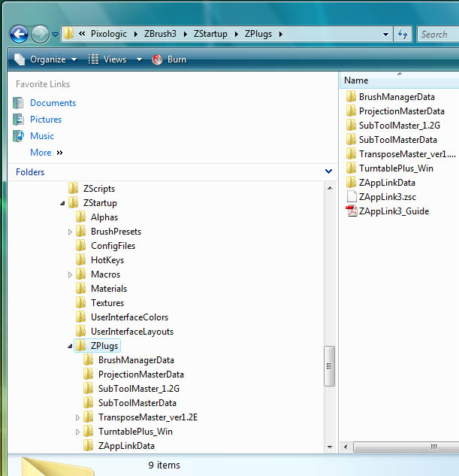
Task: Click file list horizontal scroll left arrow
Action: [x=346, y=447]
